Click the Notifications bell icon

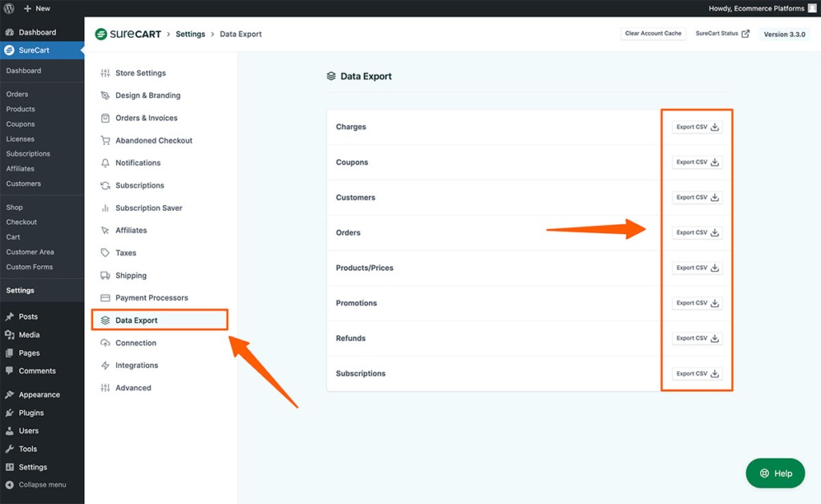click(105, 163)
